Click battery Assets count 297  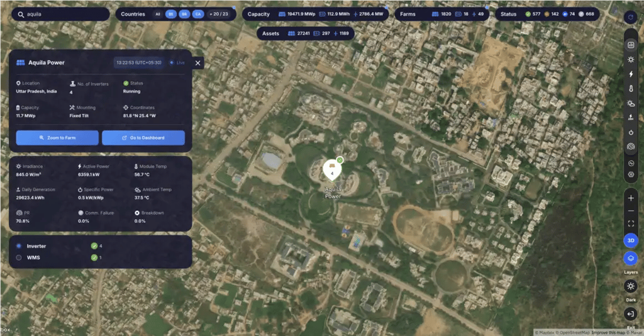321,34
